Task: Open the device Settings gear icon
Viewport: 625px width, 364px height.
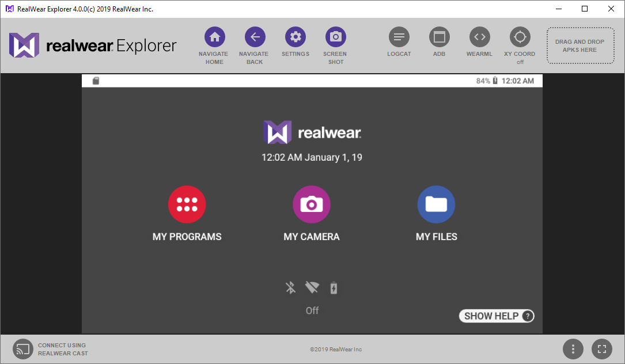Action: click(296, 36)
